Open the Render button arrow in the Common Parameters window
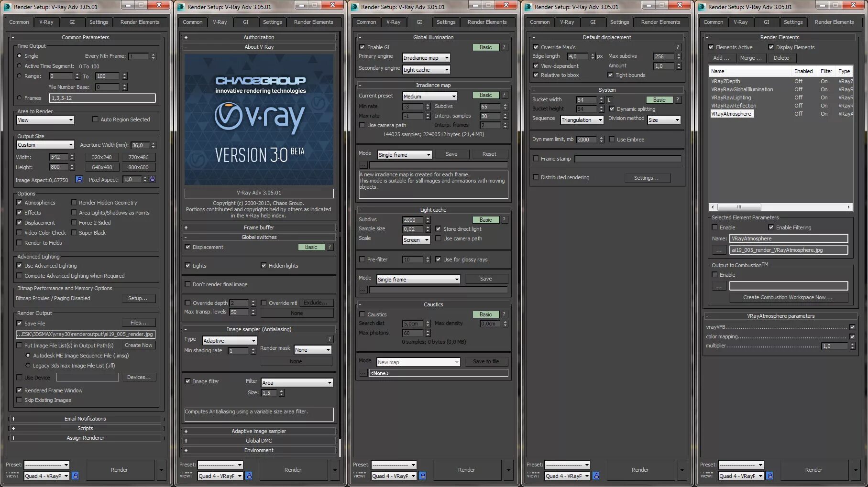This screenshot has width=868, height=487. pyautogui.click(x=161, y=470)
